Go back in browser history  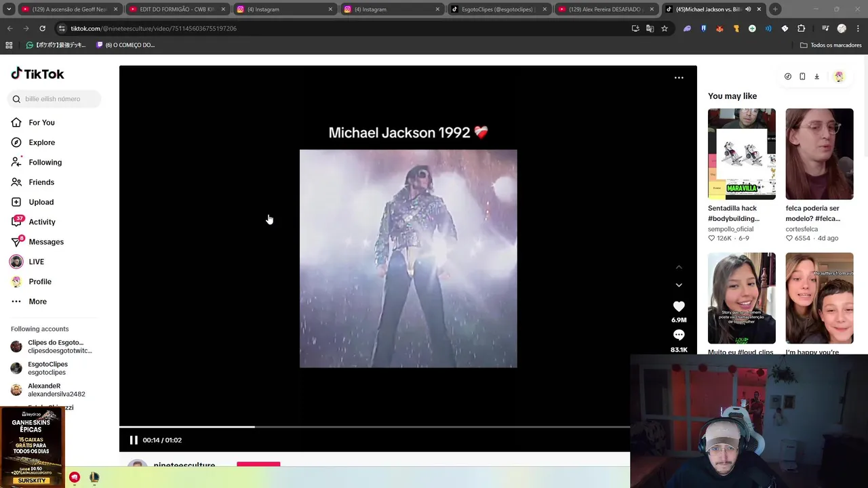tap(9, 28)
